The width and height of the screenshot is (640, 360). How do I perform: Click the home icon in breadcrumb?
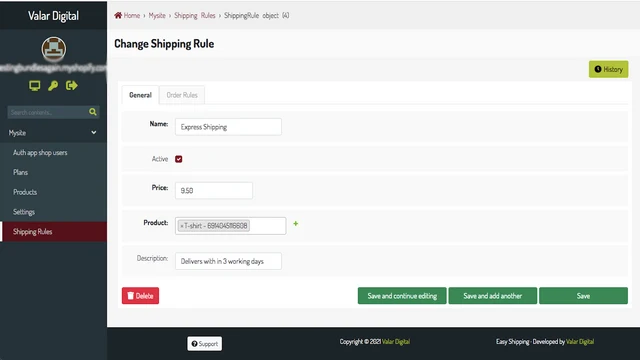coord(118,16)
